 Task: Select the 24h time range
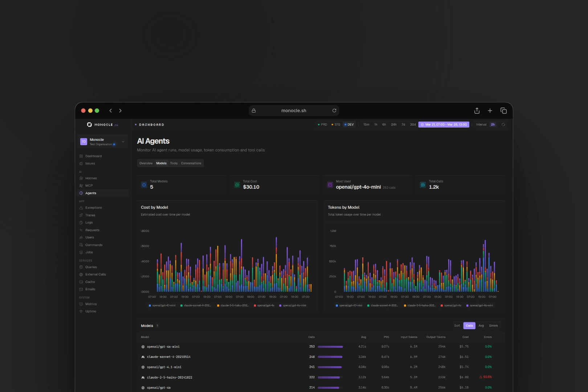(x=393, y=124)
